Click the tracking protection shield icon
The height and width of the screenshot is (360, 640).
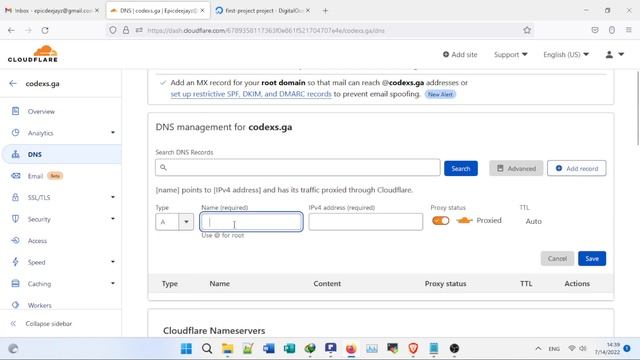[x=113, y=30]
